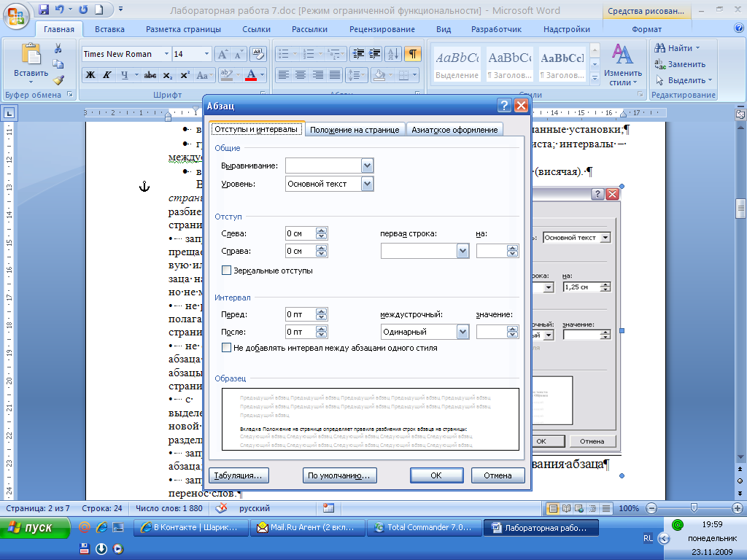Viewport: 747px width, 560px height.
Task: Click Grow Font icon
Action: [222, 54]
